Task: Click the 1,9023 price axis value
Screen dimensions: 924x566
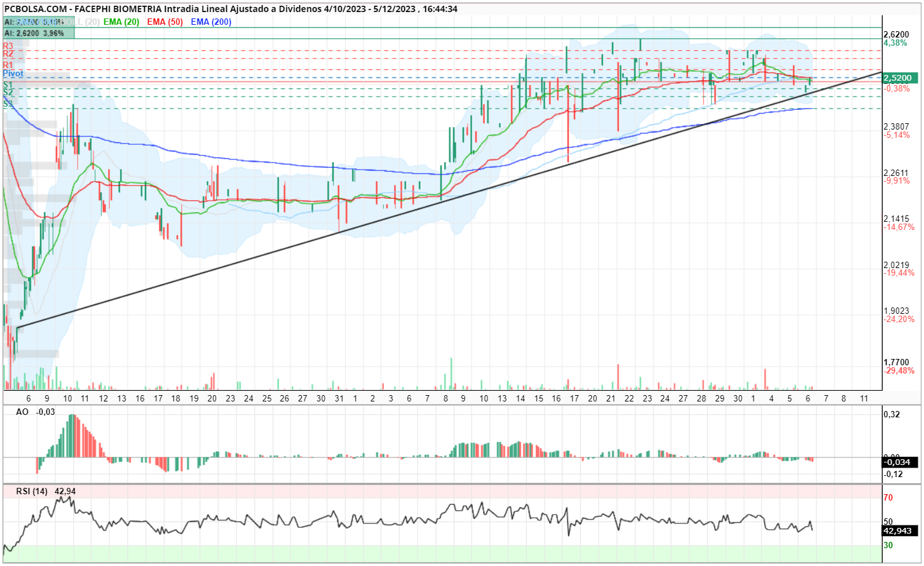Action: pos(896,311)
